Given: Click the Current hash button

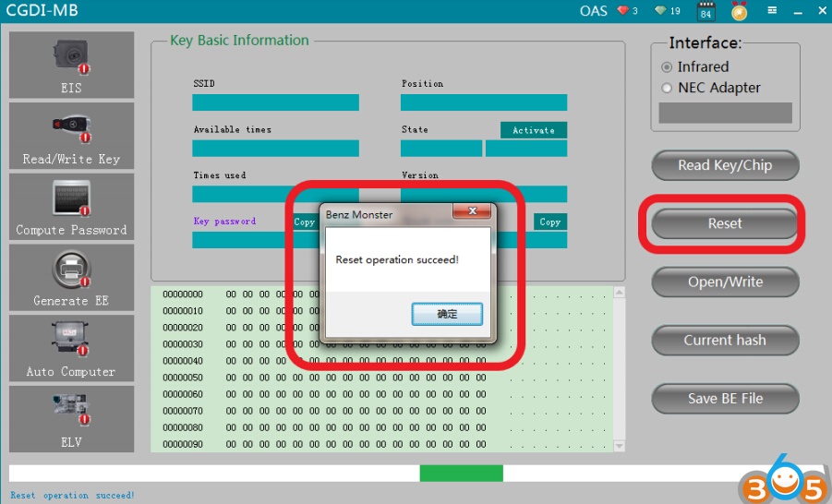Looking at the screenshot, I should 725,341.
